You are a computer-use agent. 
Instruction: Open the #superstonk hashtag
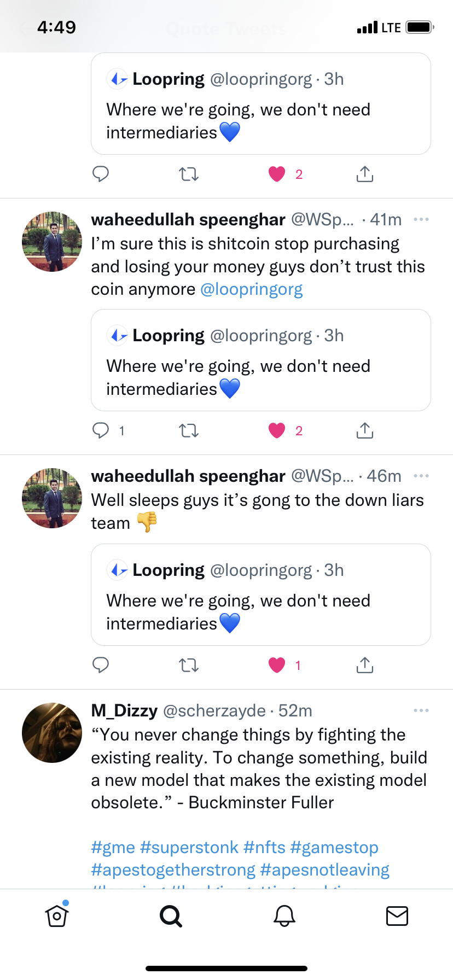pos(189,847)
